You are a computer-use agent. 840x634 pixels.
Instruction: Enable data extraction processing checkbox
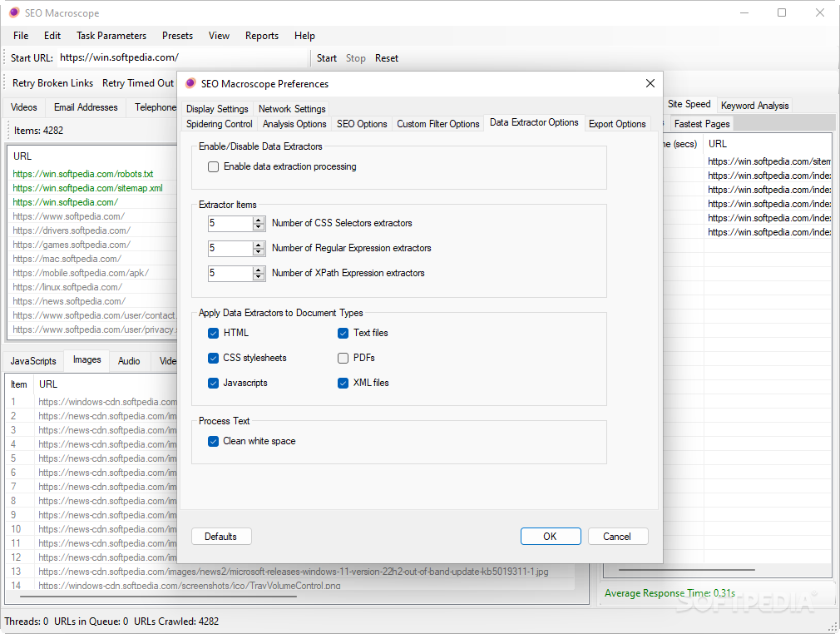click(x=213, y=166)
